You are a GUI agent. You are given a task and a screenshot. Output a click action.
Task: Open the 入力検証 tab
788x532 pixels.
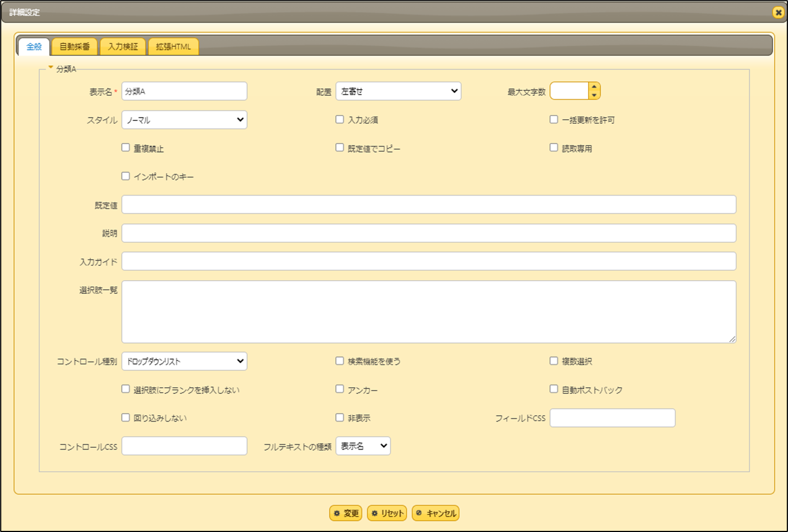coord(123,47)
